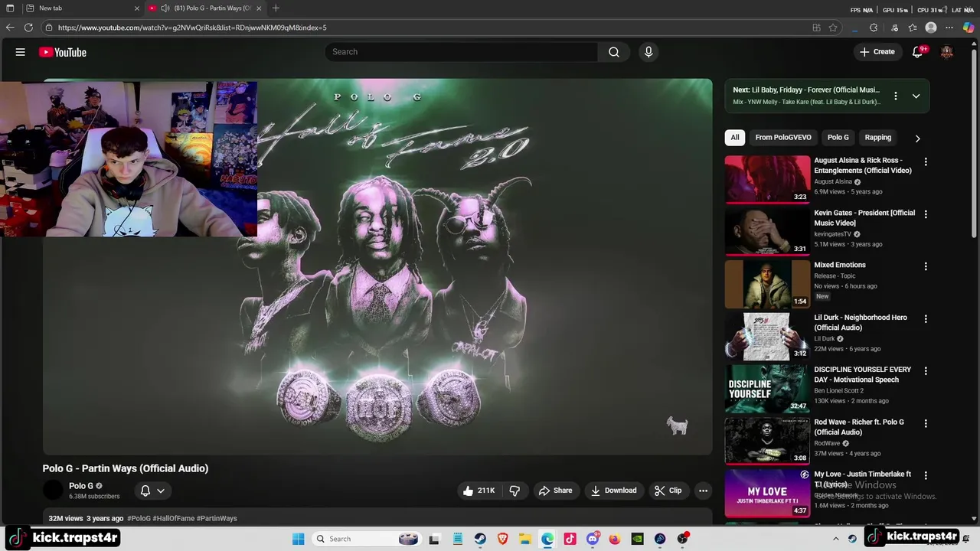The height and width of the screenshot is (551, 980).
Task: Click the address bar URL
Action: click(192, 28)
